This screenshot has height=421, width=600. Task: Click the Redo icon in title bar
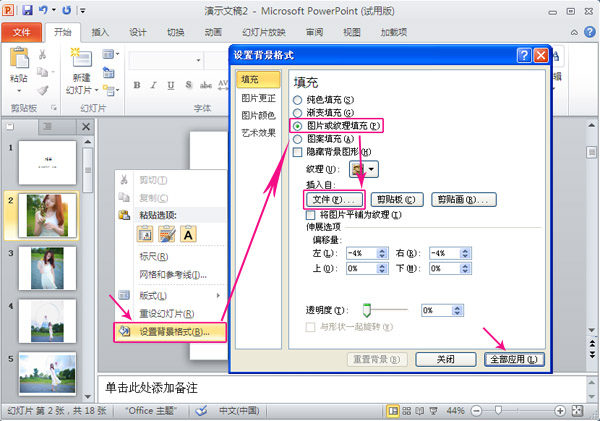67,10
